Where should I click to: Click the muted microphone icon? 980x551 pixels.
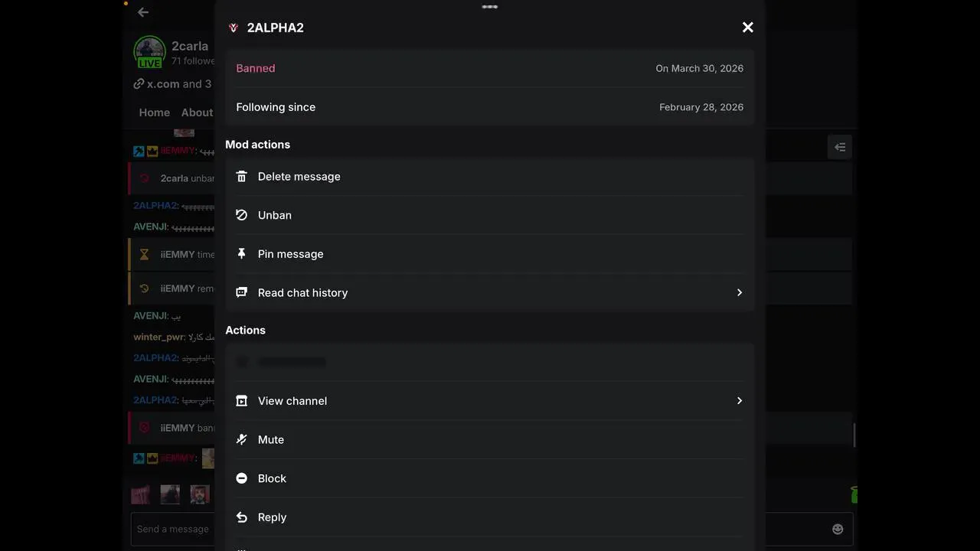[x=242, y=439]
